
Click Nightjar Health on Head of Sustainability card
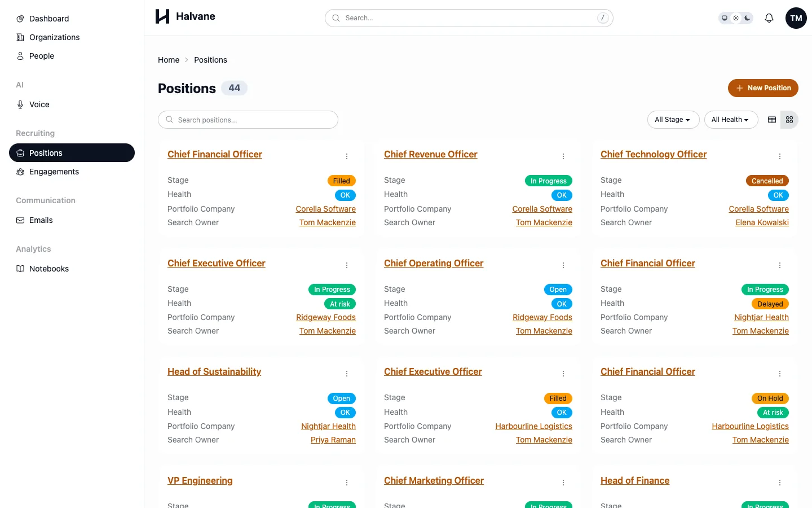coord(328,426)
